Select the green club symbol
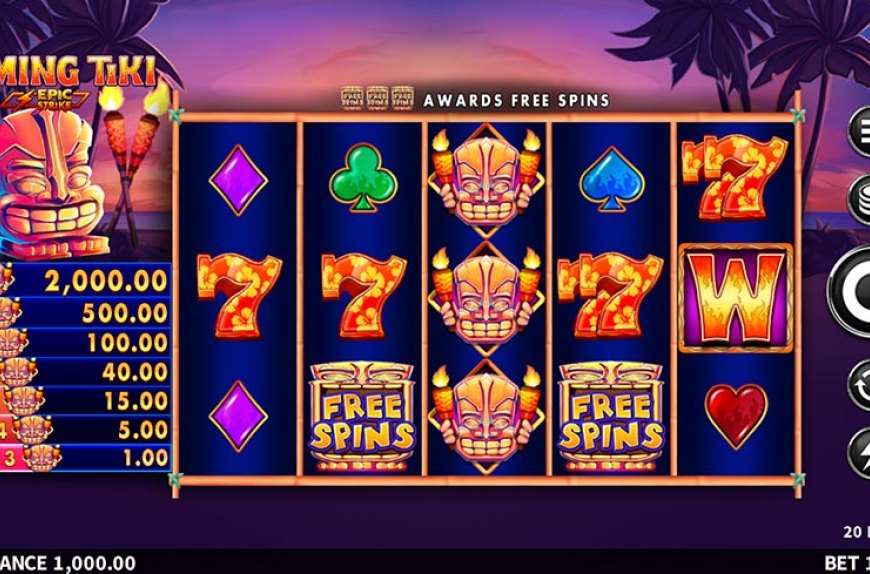The image size is (870, 574). click(x=363, y=178)
